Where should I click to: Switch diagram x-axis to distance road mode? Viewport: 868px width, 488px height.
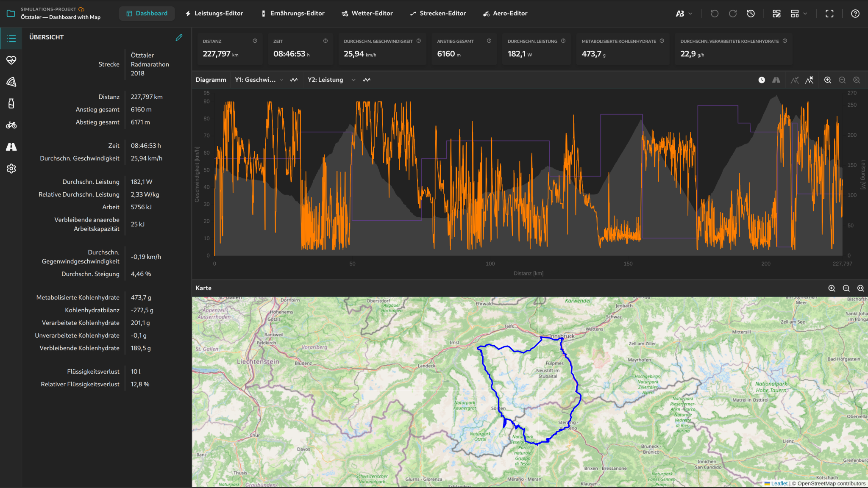776,80
